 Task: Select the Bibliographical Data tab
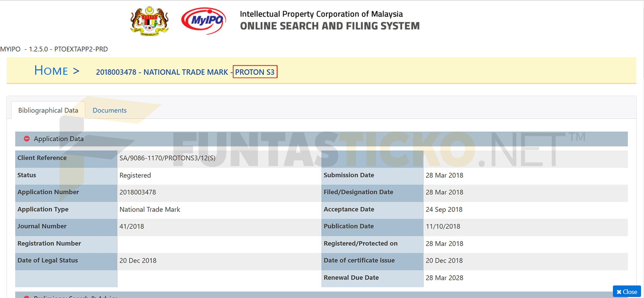(48, 110)
